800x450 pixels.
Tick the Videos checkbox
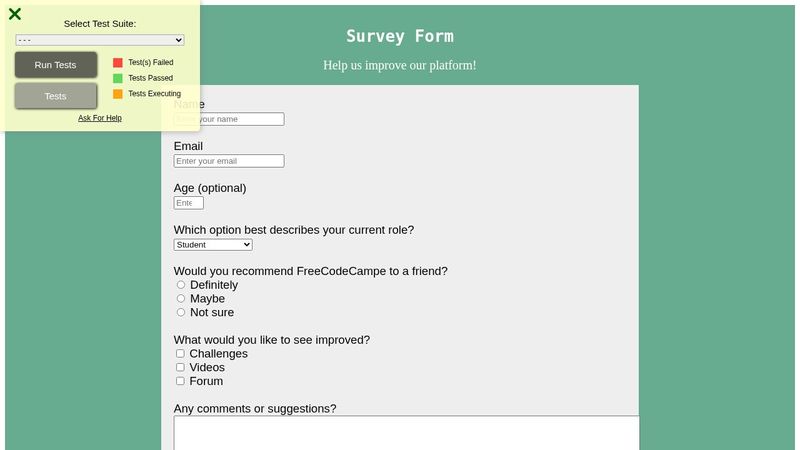[x=180, y=367]
